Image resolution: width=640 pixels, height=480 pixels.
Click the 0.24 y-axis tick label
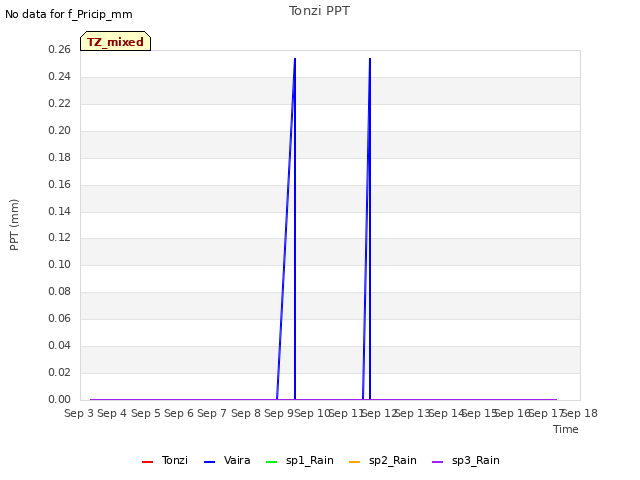pyautogui.click(x=60, y=76)
